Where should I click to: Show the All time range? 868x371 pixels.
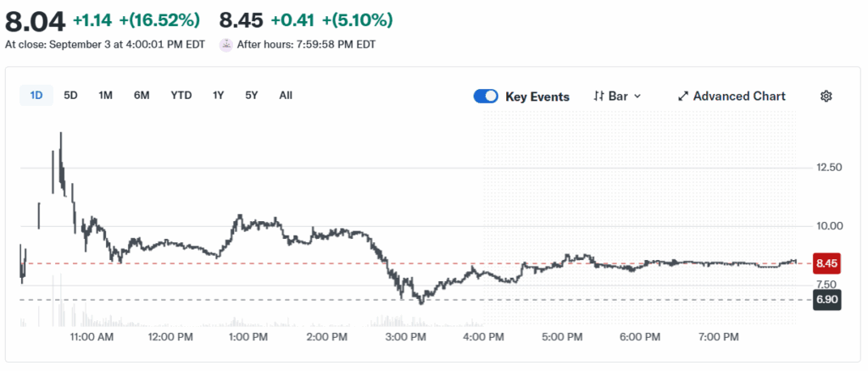click(286, 95)
